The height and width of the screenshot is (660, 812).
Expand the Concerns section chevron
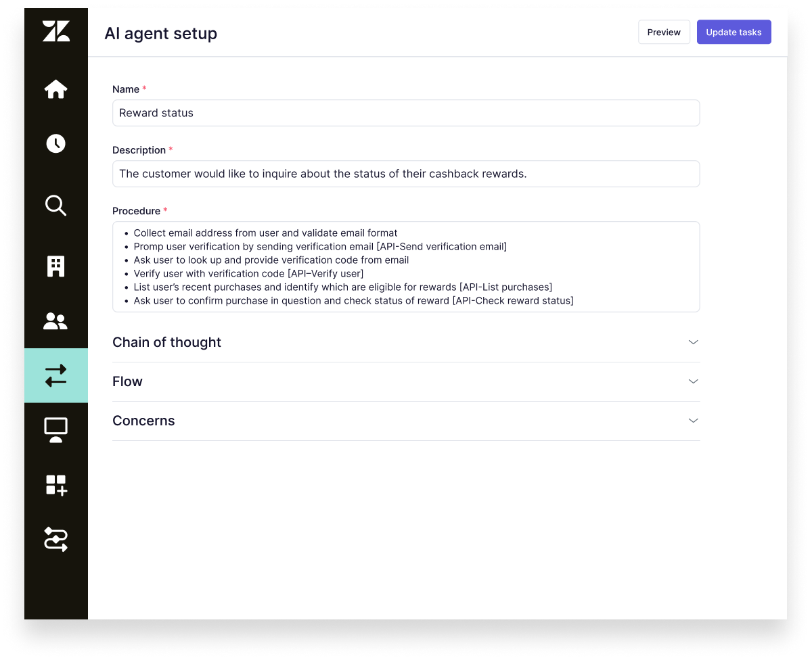(x=693, y=421)
